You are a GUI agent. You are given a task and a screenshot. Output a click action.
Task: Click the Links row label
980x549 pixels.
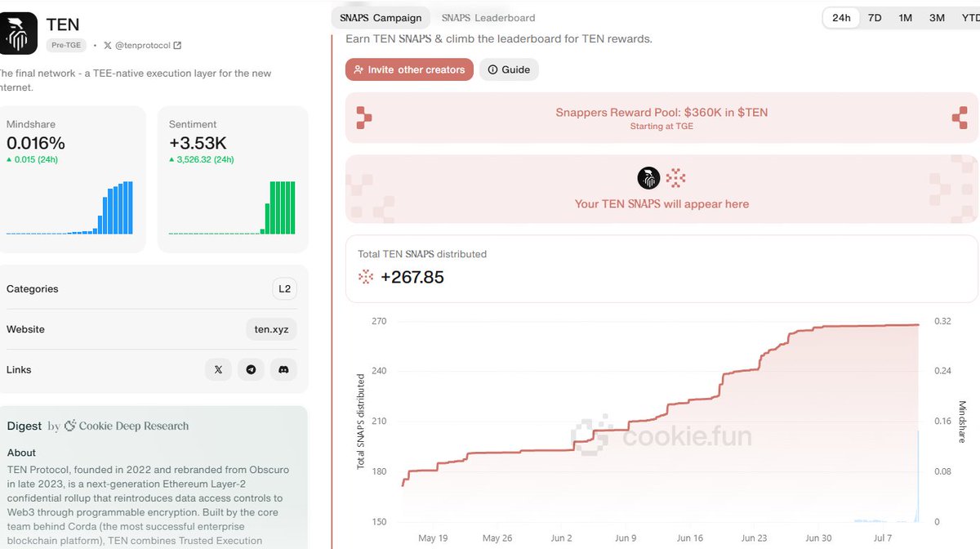[19, 370]
